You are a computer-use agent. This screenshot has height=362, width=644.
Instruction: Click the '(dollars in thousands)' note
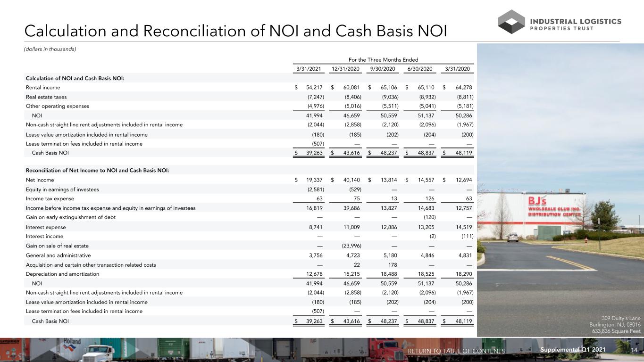(x=50, y=49)
